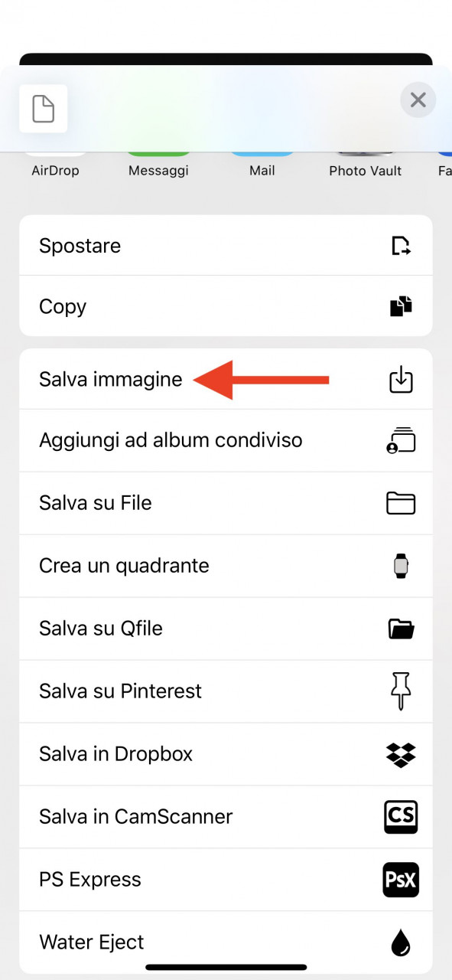452x980 pixels.
Task: Tap the shared album icon
Action: click(401, 440)
